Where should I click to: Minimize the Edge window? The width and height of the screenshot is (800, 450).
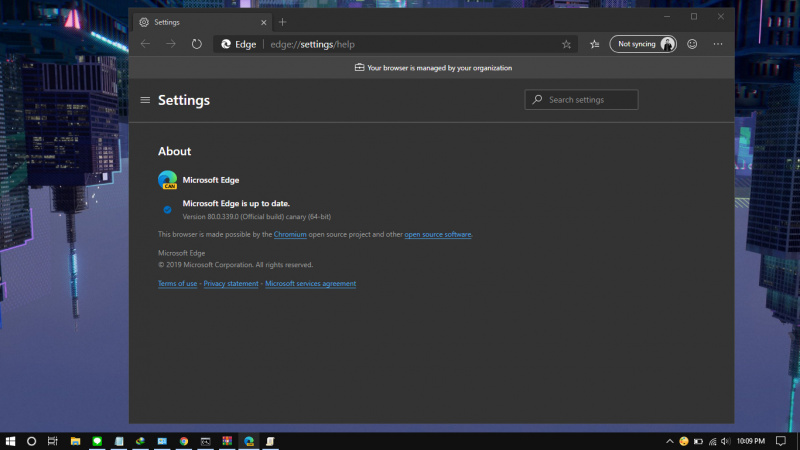[667, 17]
